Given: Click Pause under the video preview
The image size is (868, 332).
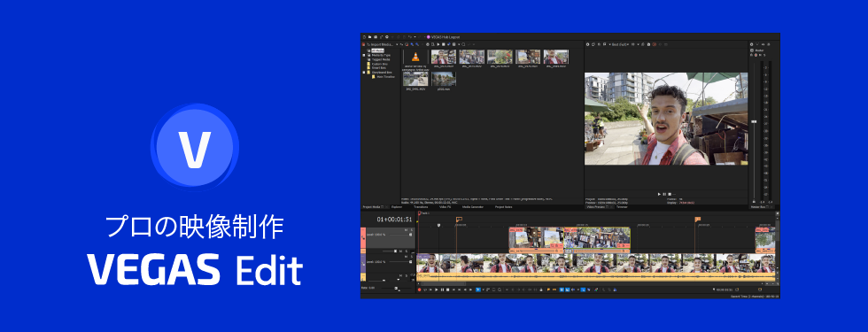Looking at the screenshot, I should (x=664, y=194).
